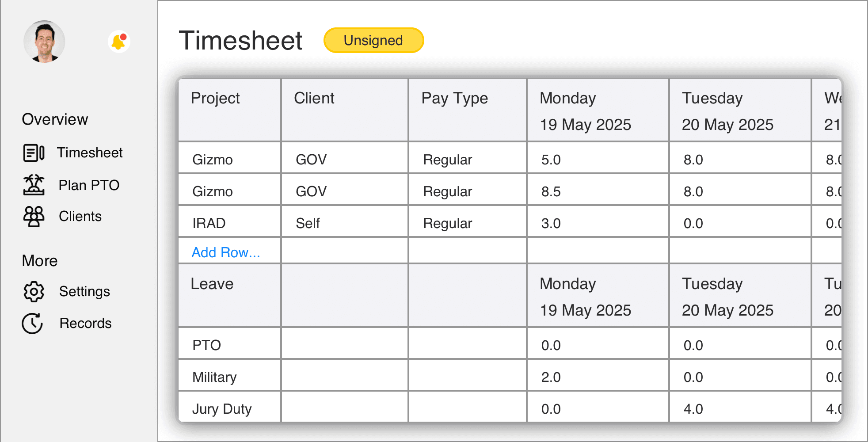Click the user profile avatar photo
The width and height of the screenshot is (868, 442).
[x=44, y=42]
